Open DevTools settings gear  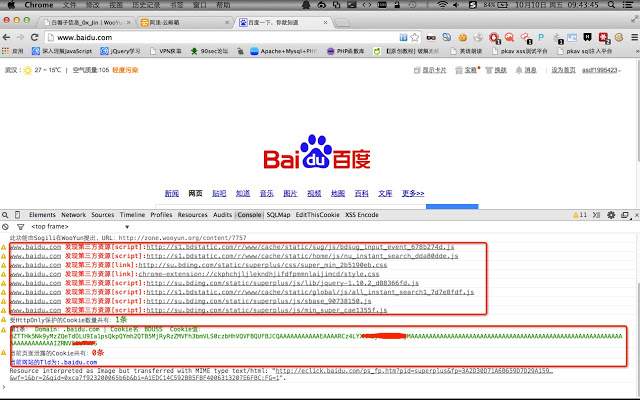(611, 215)
